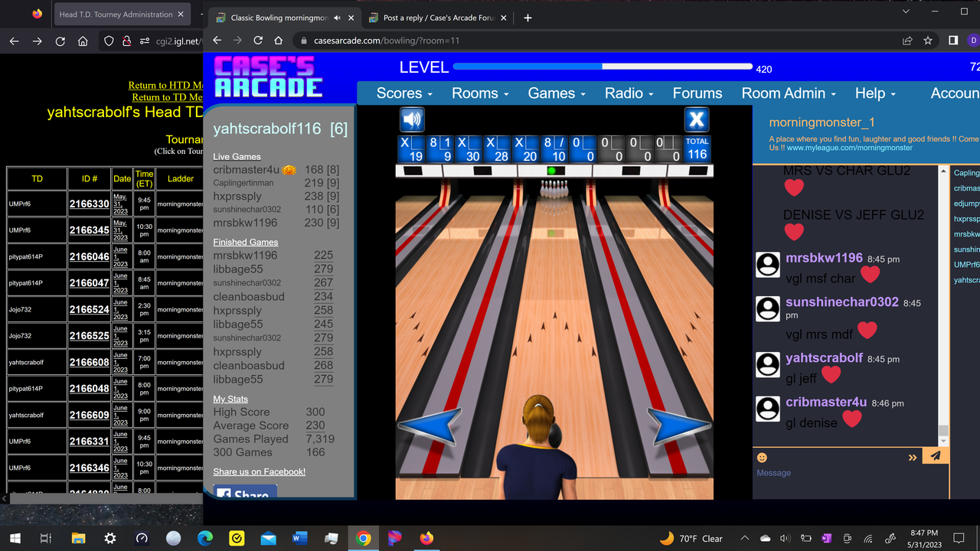The image size is (980, 551).
Task: Bookmark this page with the star icon
Action: tap(928, 41)
